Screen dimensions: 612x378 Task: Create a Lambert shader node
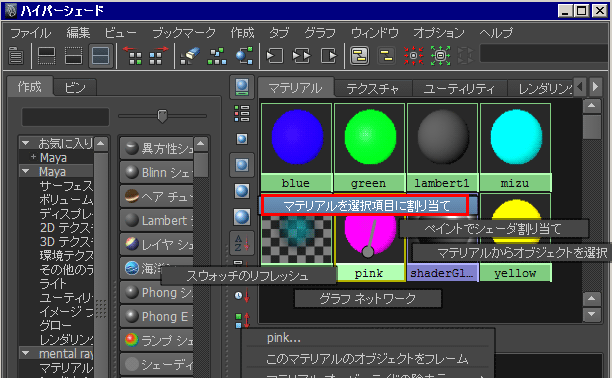(x=157, y=220)
